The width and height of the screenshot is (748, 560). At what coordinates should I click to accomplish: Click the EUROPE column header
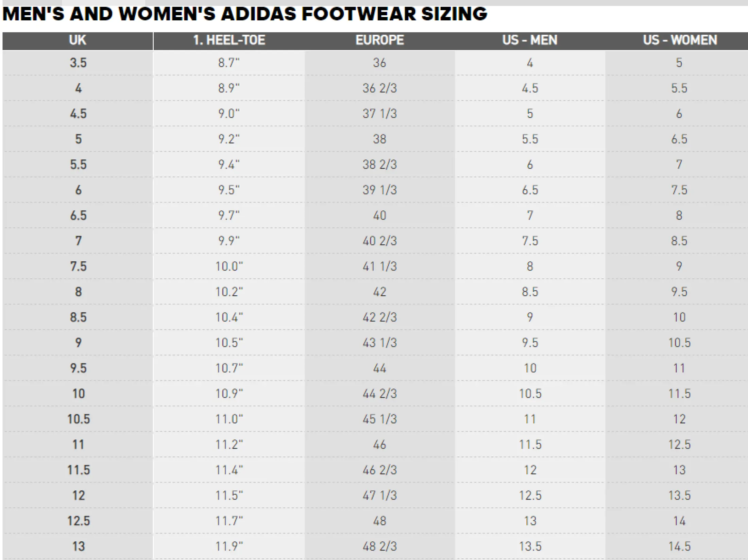point(380,40)
